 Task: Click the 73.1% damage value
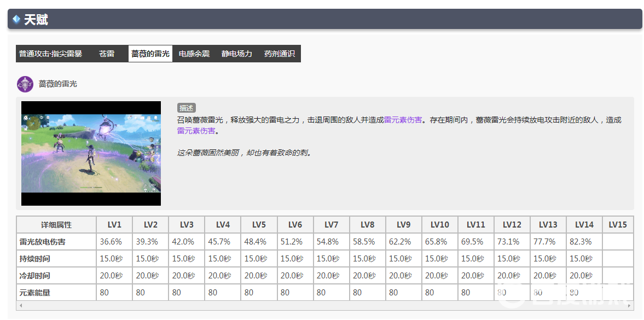click(x=508, y=242)
